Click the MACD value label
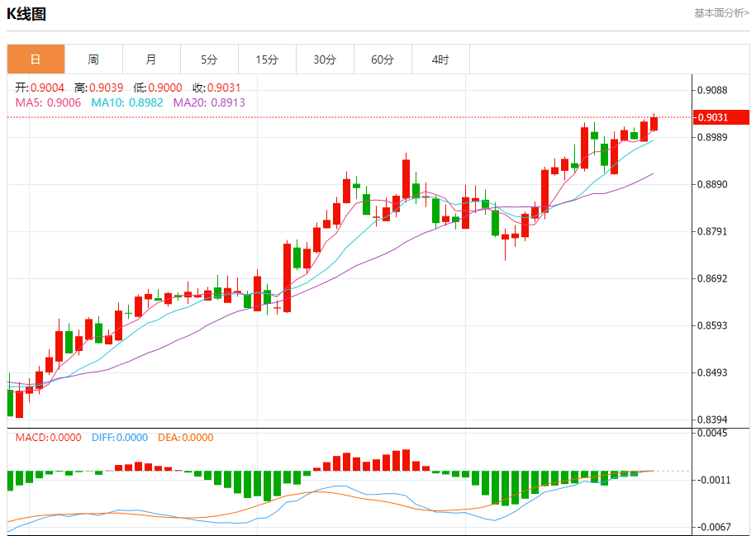The width and height of the screenshot is (756, 536). click(x=48, y=438)
